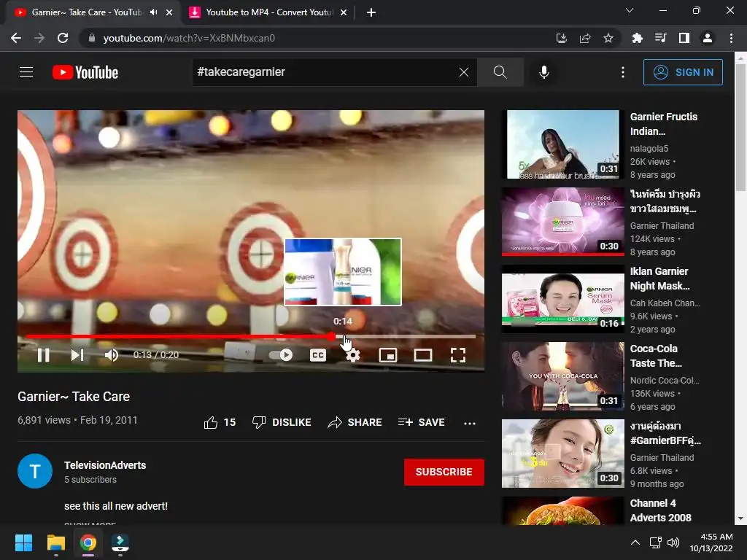Install app icon in address bar
The height and width of the screenshot is (560, 747).
(x=562, y=38)
